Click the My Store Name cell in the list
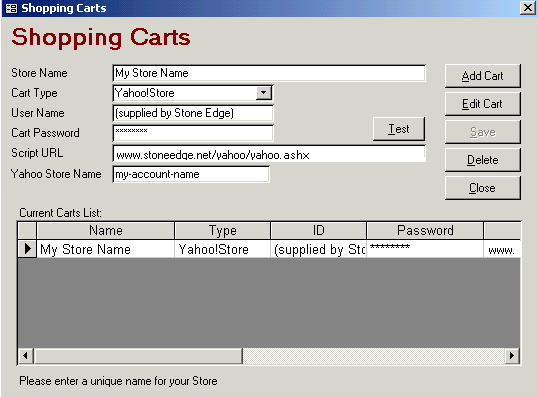The width and height of the screenshot is (538, 397). point(106,249)
